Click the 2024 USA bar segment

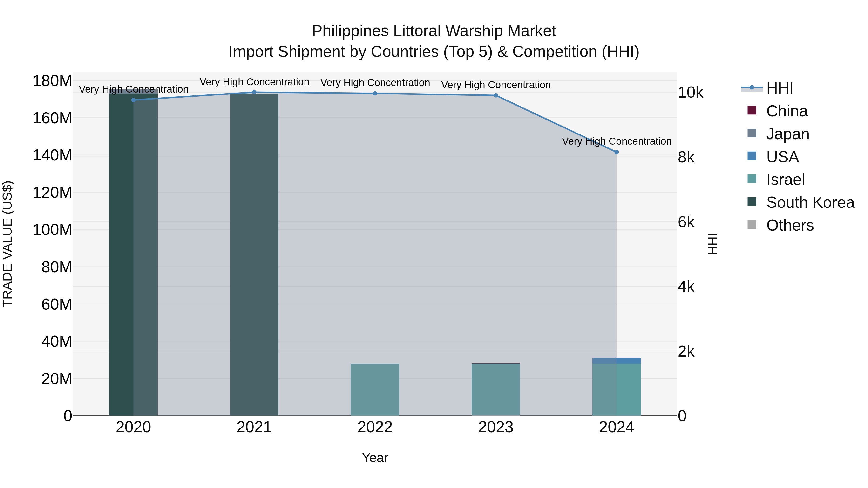tap(617, 361)
